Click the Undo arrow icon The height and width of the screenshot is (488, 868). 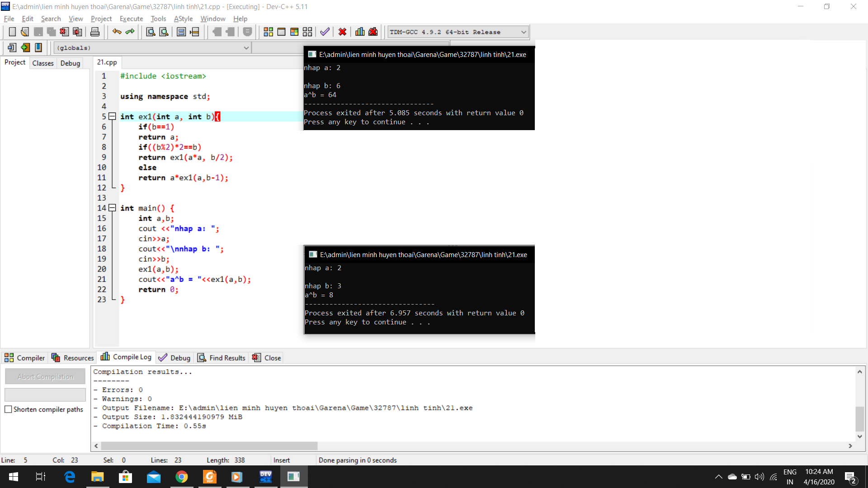click(117, 32)
